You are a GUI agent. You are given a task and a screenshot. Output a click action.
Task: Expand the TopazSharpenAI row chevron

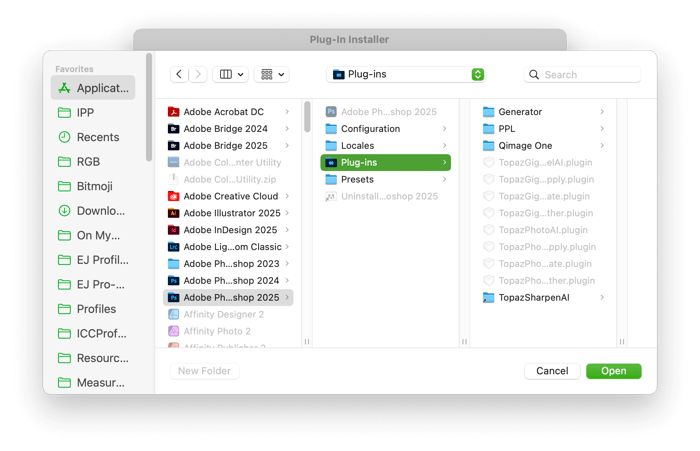pyautogui.click(x=602, y=297)
